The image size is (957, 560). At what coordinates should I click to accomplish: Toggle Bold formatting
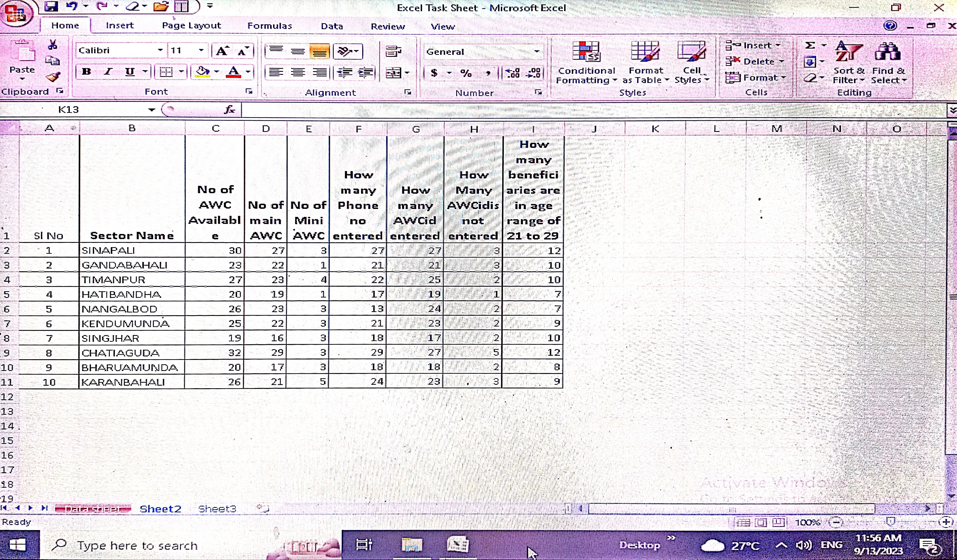point(86,72)
